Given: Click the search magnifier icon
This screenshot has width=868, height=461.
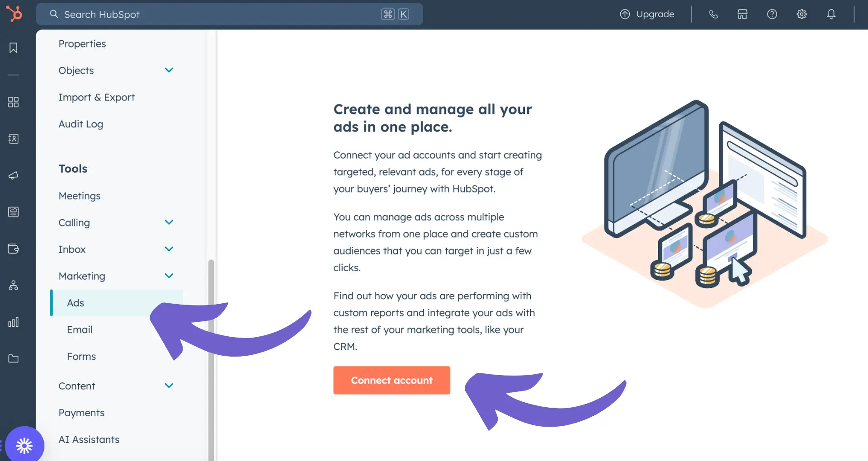Looking at the screenshot, I should (x=54, y=14).
